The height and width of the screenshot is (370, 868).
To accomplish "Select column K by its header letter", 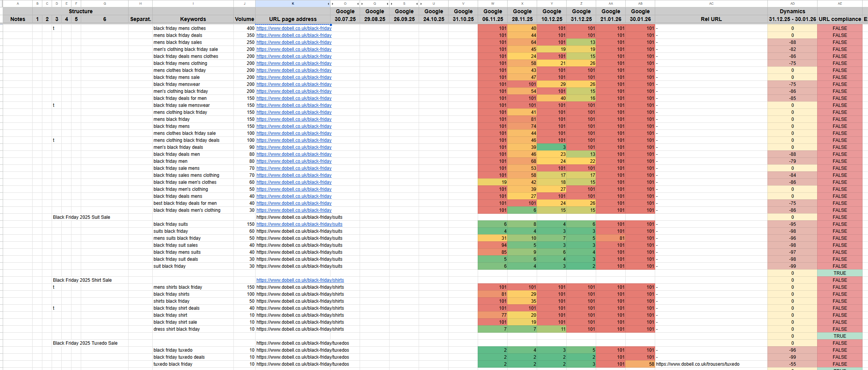I will (x=292, y=3).
